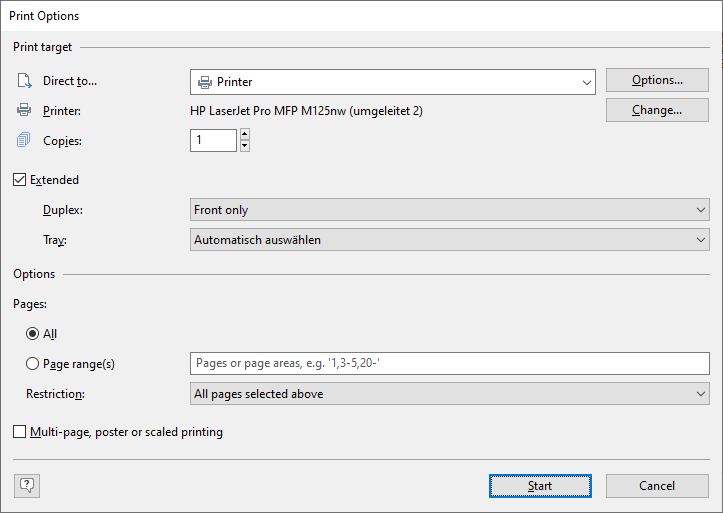The width and height of the screenshot is (723, 513).
Task: Click into the page ranges text field
Action: point(450,364)
